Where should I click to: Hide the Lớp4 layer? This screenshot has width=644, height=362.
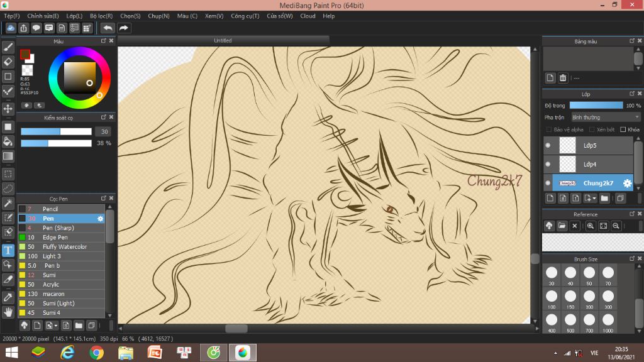coord(548,164)
